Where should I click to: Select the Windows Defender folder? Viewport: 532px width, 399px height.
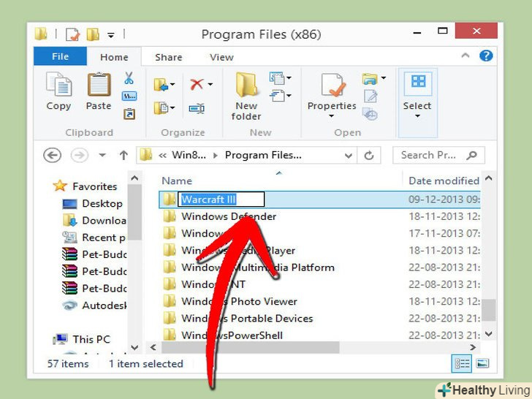(319, 216)
